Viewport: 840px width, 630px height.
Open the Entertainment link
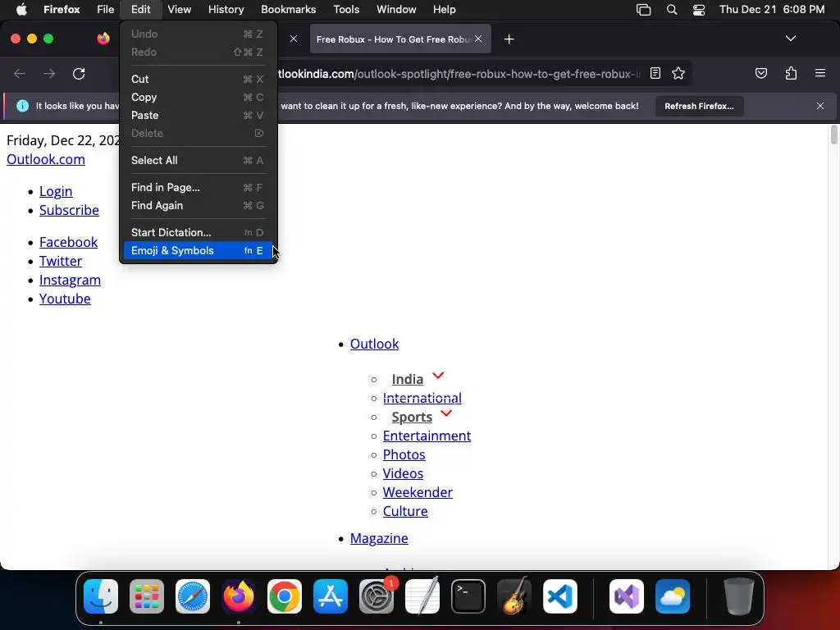427,436
